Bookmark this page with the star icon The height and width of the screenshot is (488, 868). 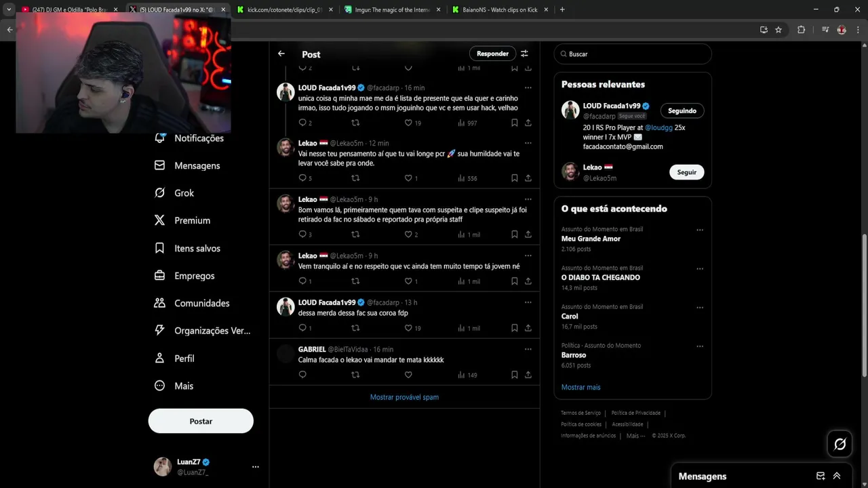click(778, 30)
